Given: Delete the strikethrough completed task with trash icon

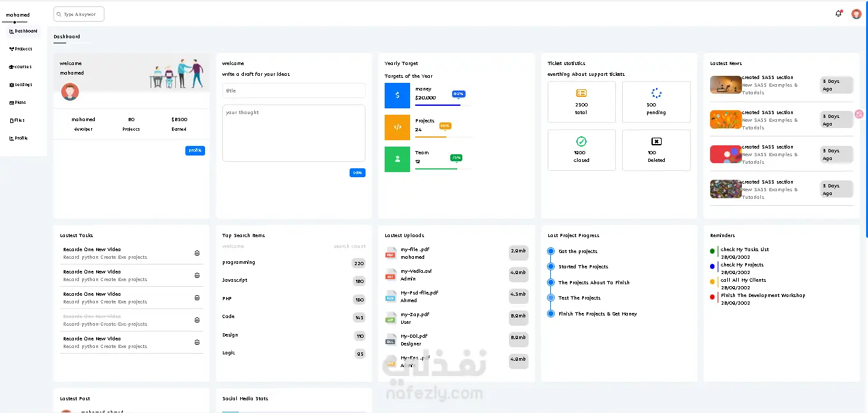Looking at the screenshot, I should coord(197,320).
